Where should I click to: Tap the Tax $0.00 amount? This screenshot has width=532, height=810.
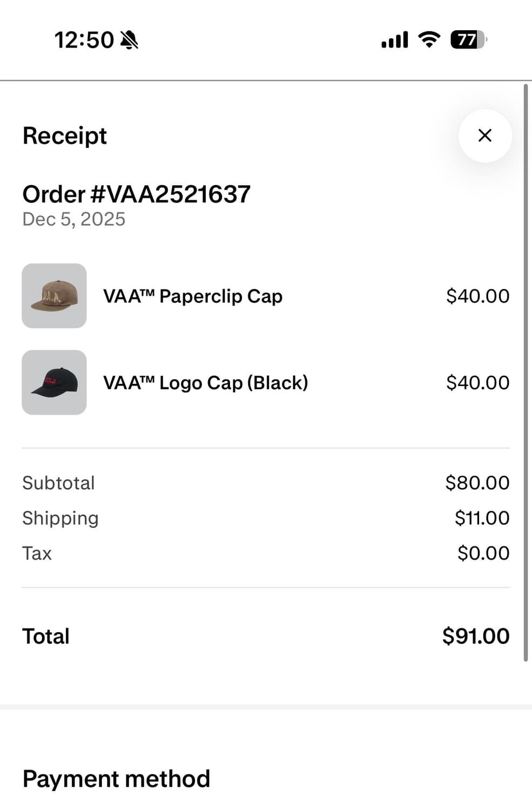click(483, 553)
